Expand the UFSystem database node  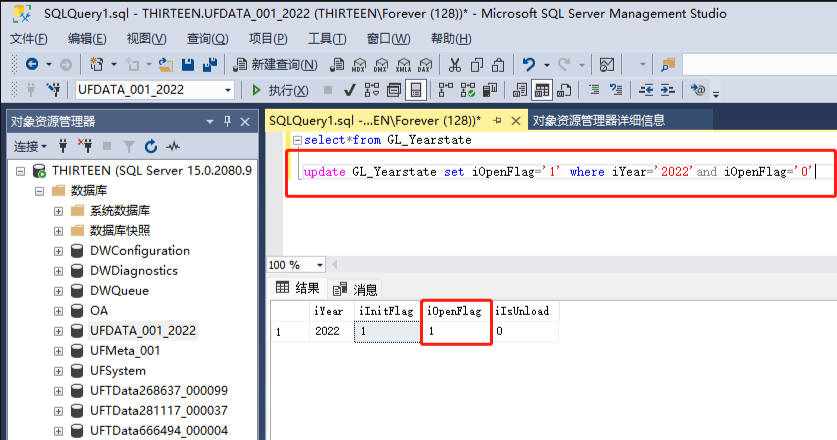coord(58,372)
